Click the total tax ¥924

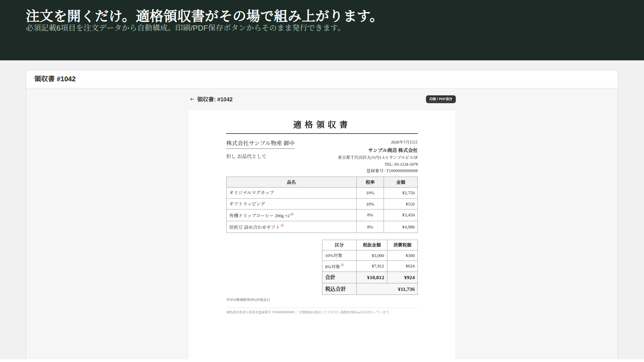tap(409, 278)
